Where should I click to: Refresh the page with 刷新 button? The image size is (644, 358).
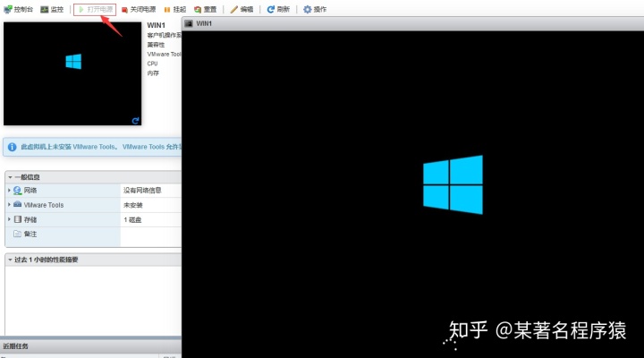278,10
